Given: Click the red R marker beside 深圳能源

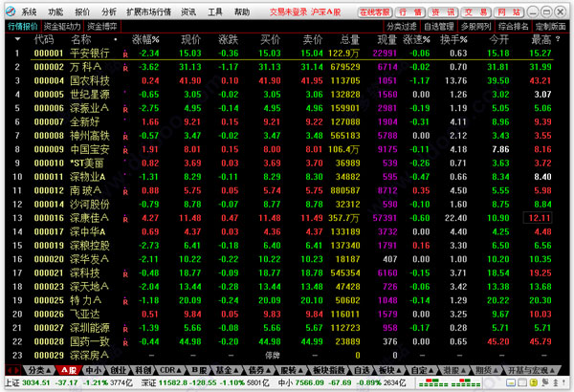Looking at the screenshot, I should [x=125, y=329].
